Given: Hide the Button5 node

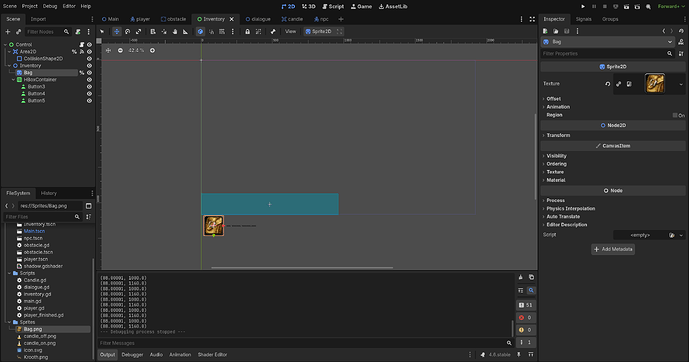Looking at the screenshot, I should [x=89, y=101].
